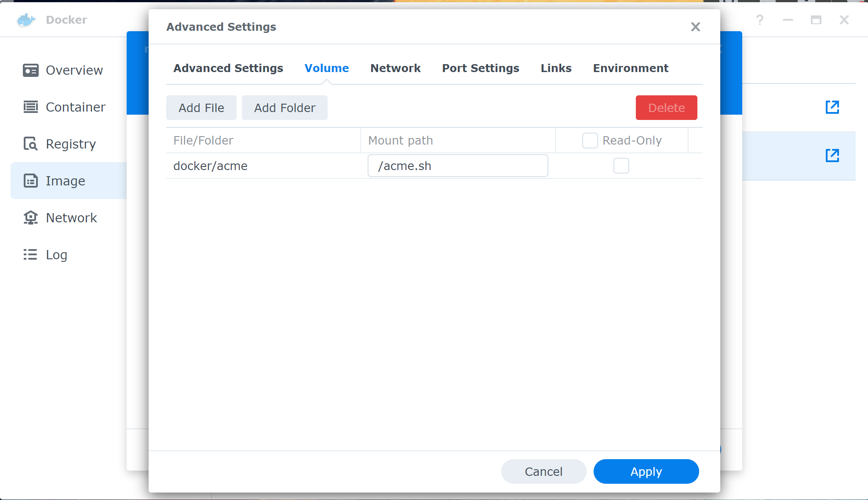The width and height of the screenshot is (868, 500).
Task: Toggle the Read-Only header checkbox
Action: coord(590,141)
